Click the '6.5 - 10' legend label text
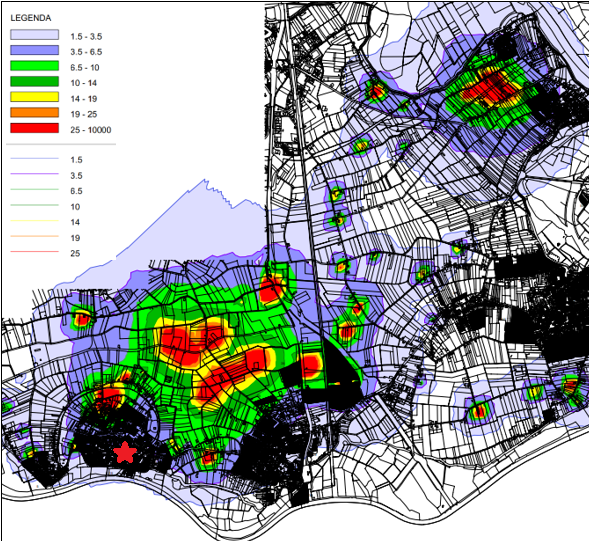The image size is (589, 541). click(x=85, y=68)
